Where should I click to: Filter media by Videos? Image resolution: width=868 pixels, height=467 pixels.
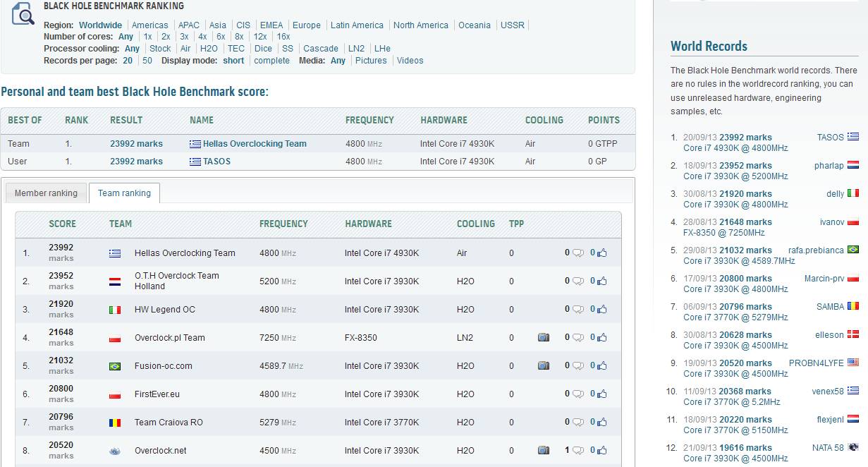tap(410, 61)
